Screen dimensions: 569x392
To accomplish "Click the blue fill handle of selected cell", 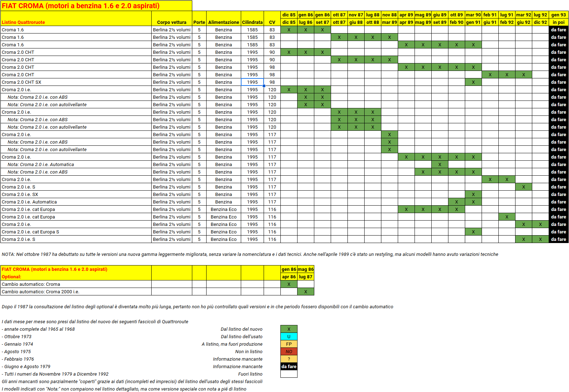I will point(264,86).
